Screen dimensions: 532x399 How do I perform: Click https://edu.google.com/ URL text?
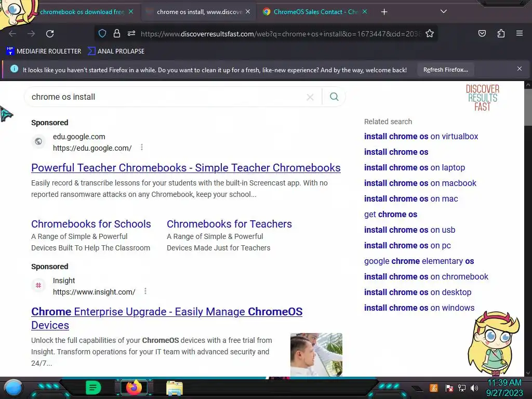click(92, 148)
